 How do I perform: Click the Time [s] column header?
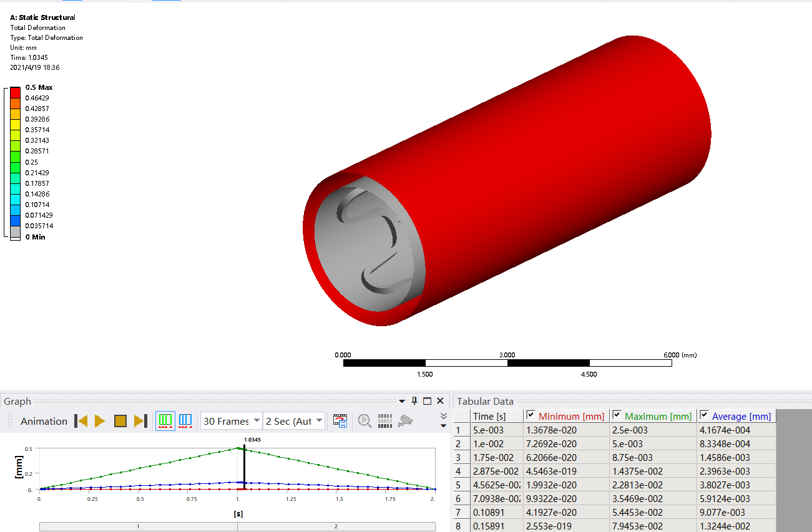[497, 416]
